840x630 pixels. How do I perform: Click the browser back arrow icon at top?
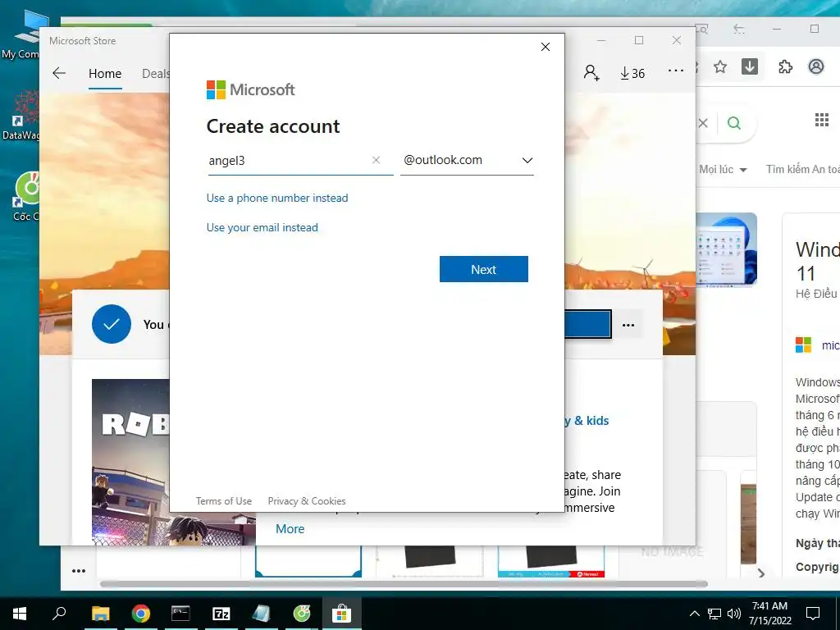739,29
